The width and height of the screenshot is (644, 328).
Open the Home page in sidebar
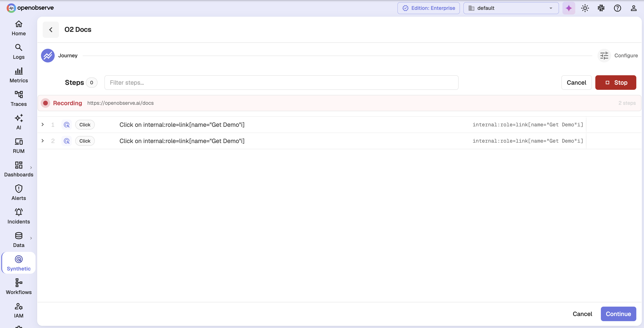point(19,28)
